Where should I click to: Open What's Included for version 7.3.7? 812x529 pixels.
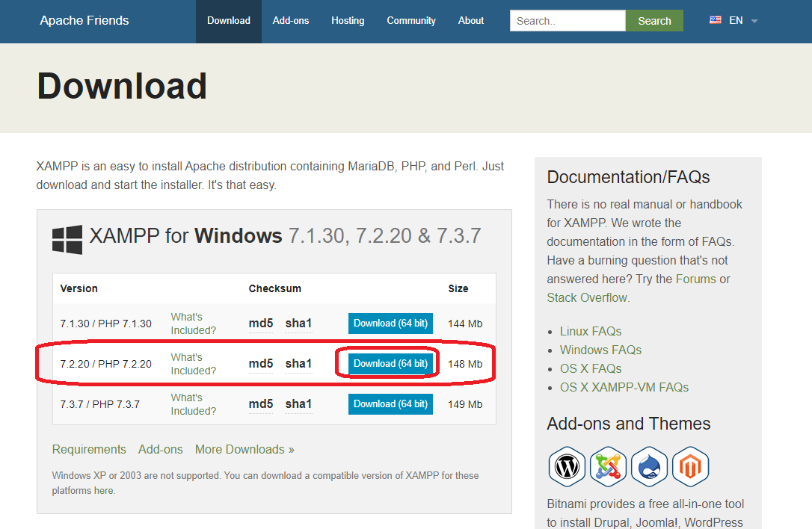tap(193, 404)
